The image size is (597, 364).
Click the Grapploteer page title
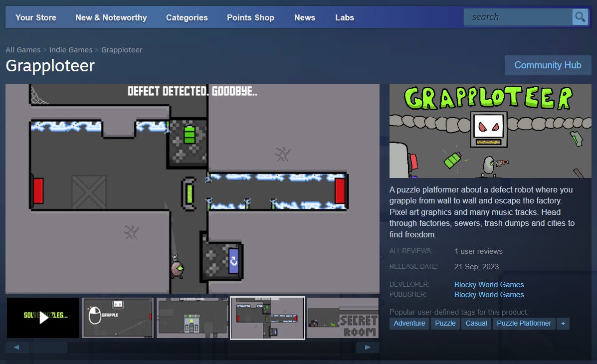[50, 66]
